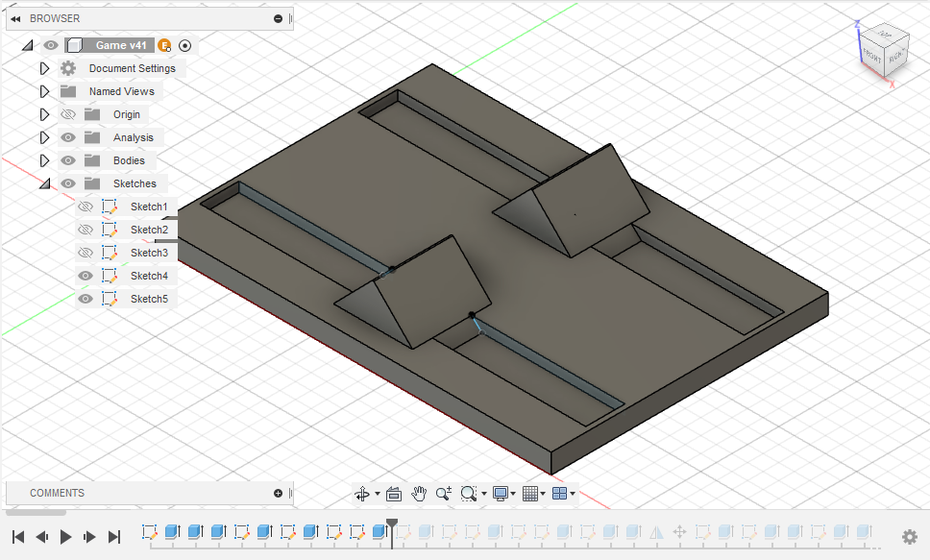Activate the Orbit tool in the navigation bar

tap(363, 493)
